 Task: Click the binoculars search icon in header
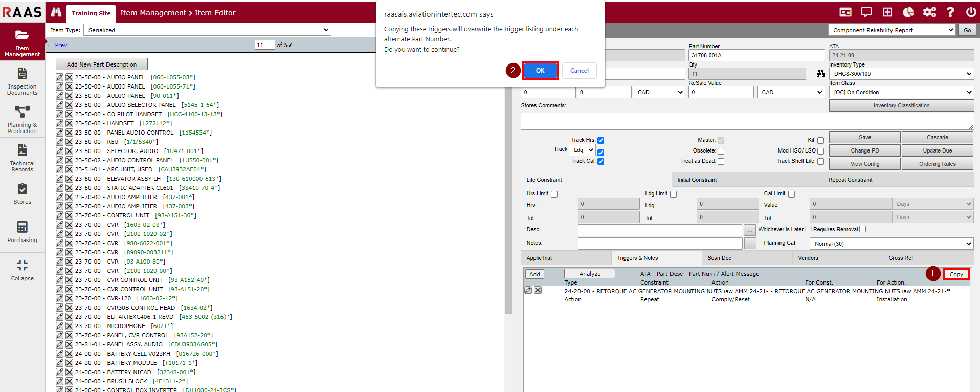coord(56,12)
